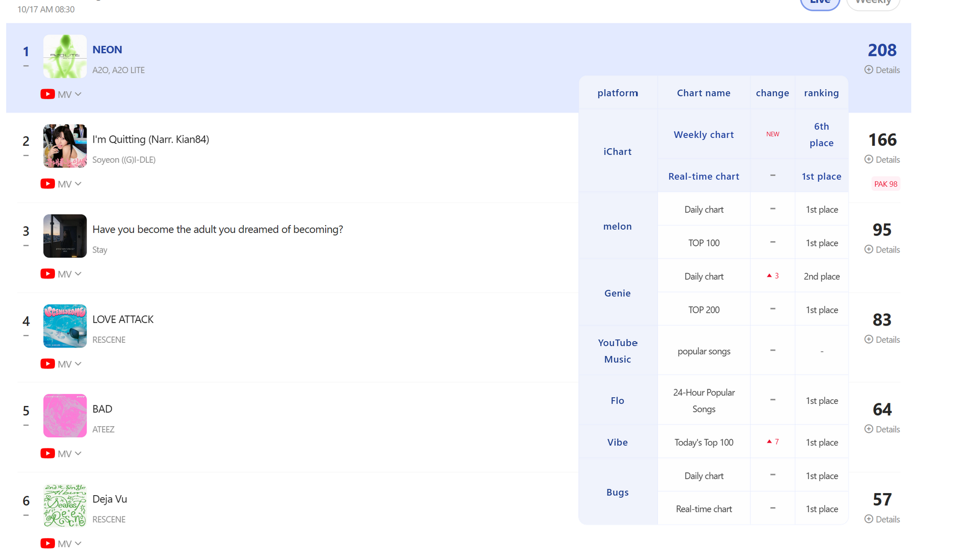Click the YouTube icon under Deja Vu

pyautogui.click(x=48, y=543)
